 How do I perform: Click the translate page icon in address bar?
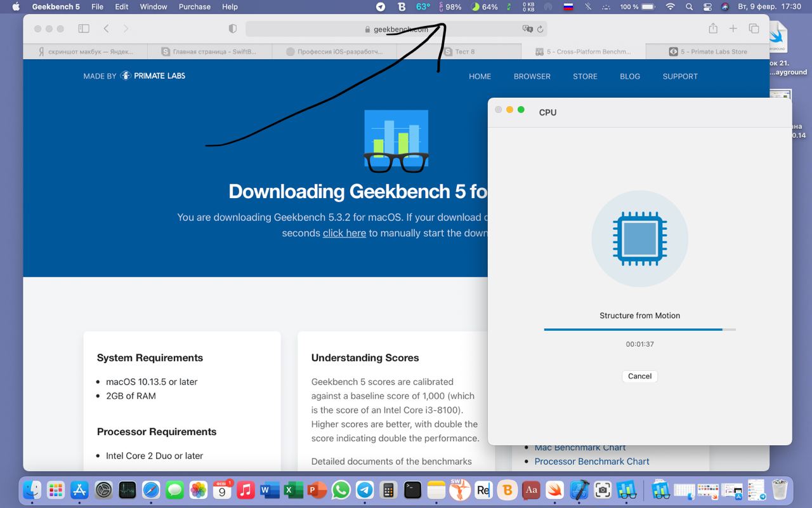527,29
